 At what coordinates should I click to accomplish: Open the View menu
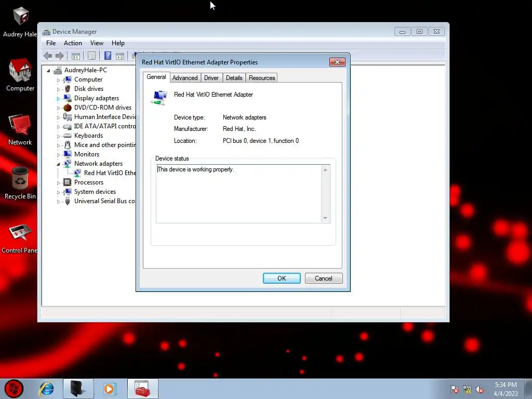pyautogui.click(x=97, y=43)
